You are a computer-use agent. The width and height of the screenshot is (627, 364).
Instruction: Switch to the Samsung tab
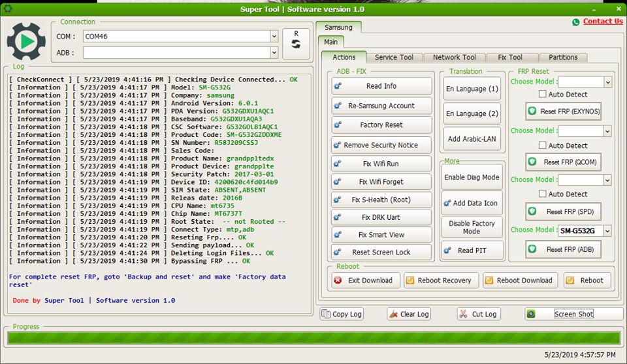pyautogui.click(x=338, y=27)
